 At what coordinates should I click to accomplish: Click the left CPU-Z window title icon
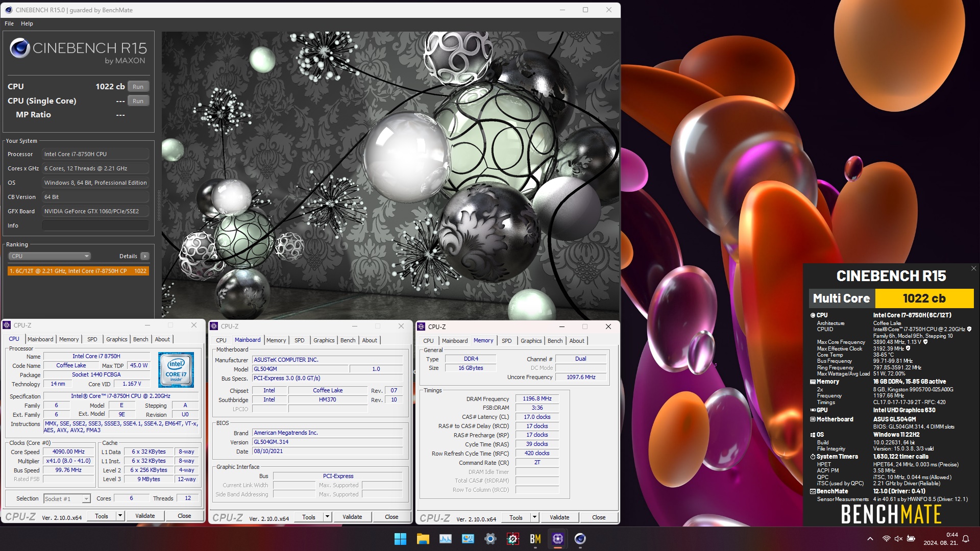(x=7, y=325)
